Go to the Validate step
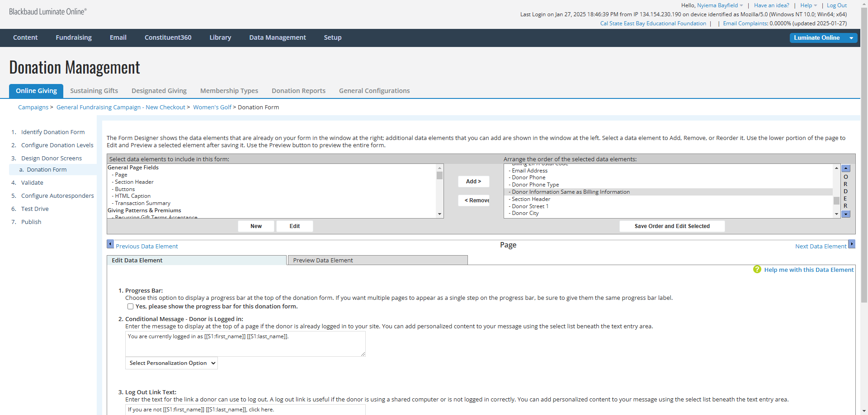Viewport: 868px width, 415px height. click(x=32, y=183)
